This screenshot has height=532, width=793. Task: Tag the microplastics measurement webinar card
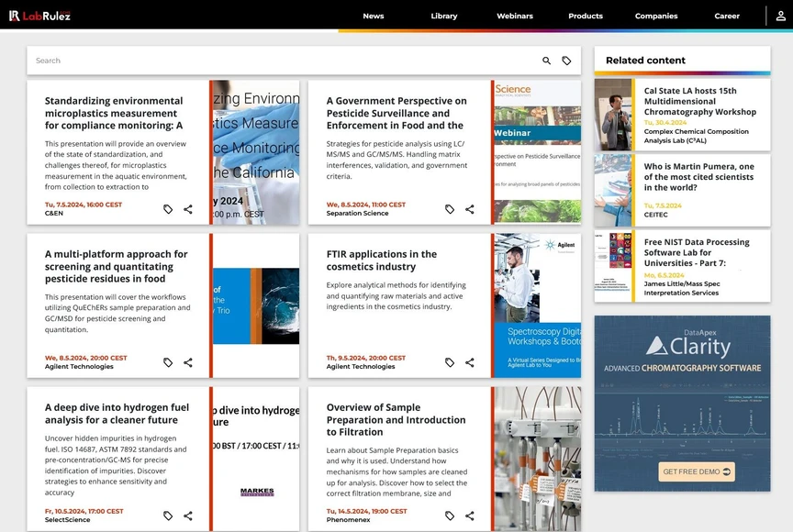coord(168,209)
